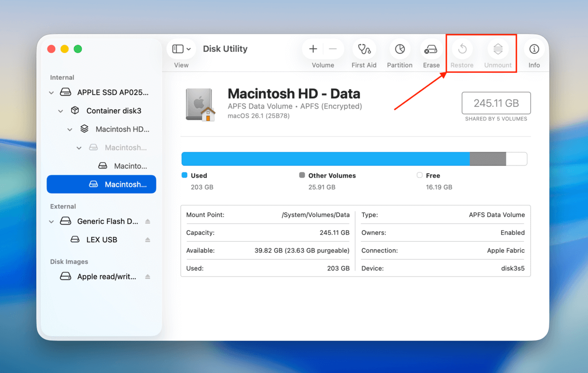Open the Partition tool
Viewport: 588px width, 373px height.
[x=399, y=49]
